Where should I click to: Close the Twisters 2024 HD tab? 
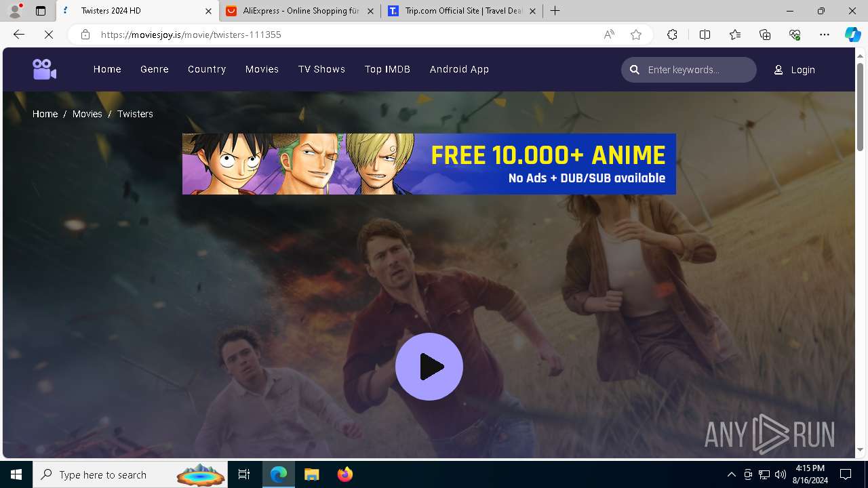pyautogui.click(x=209, y=11)
